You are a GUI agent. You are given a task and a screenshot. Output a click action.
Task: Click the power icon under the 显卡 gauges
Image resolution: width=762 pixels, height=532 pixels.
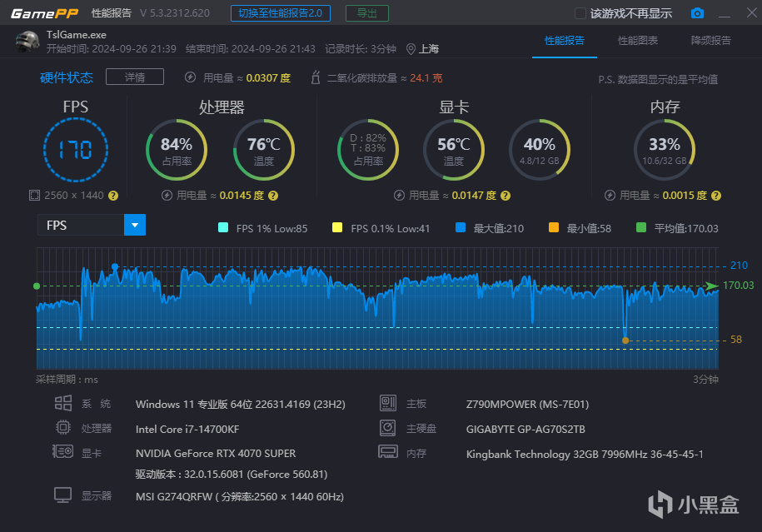399,196
